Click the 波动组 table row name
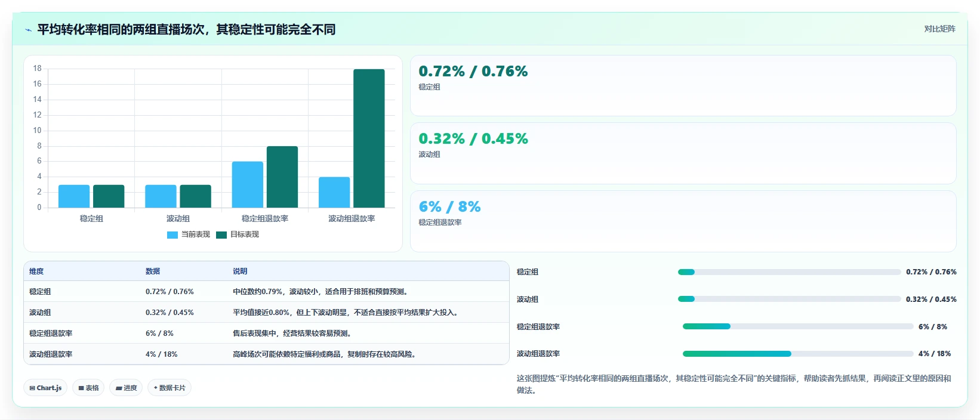This screenshot has width=980, height=420. pyautogui.click(x=40, y=313)
